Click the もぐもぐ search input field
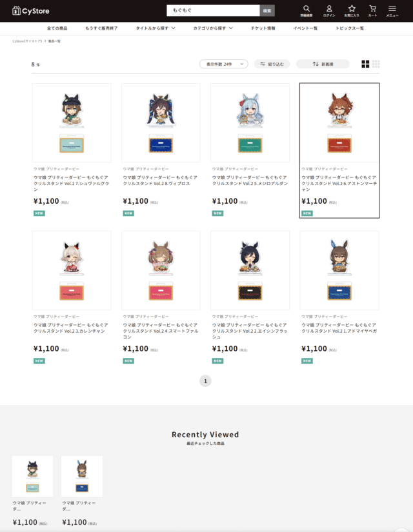 (x=214, y=10)
